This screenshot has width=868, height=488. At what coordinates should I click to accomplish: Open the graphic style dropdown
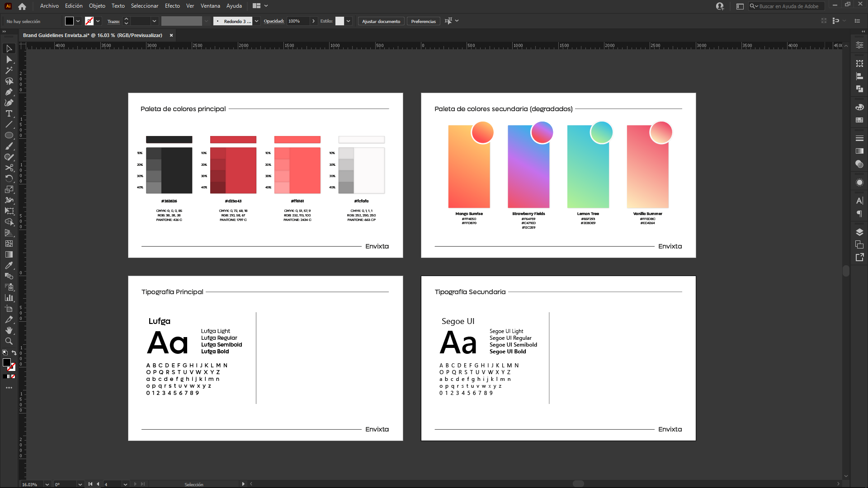click(x=348, y=21)
